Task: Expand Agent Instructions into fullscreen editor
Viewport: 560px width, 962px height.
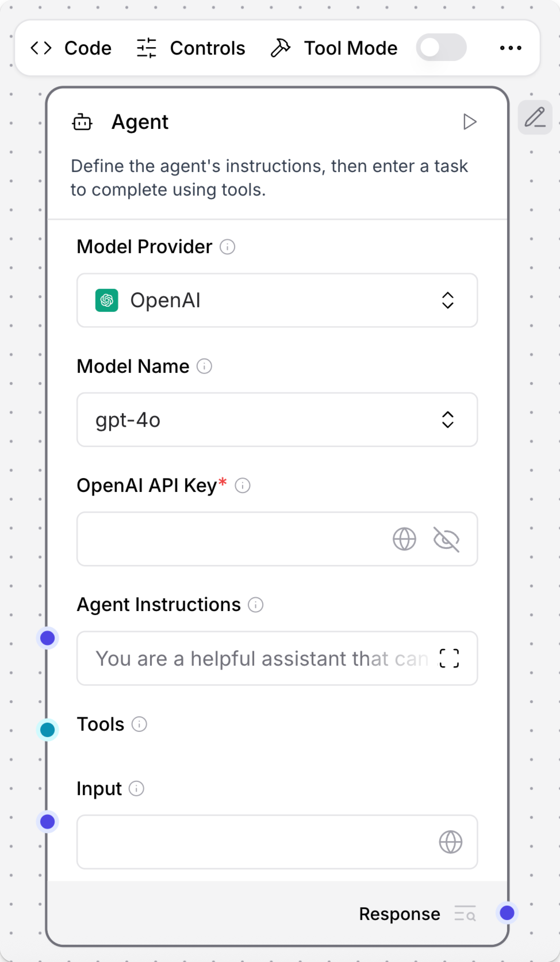Action: [449, 658]
